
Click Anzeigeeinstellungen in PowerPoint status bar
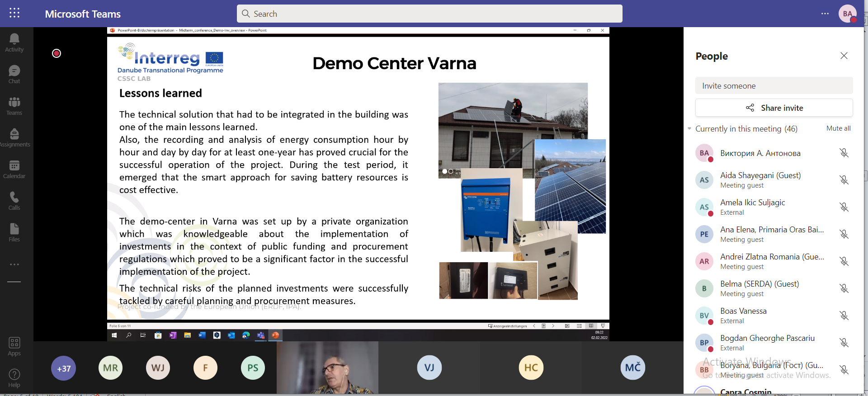pos(508,326)
